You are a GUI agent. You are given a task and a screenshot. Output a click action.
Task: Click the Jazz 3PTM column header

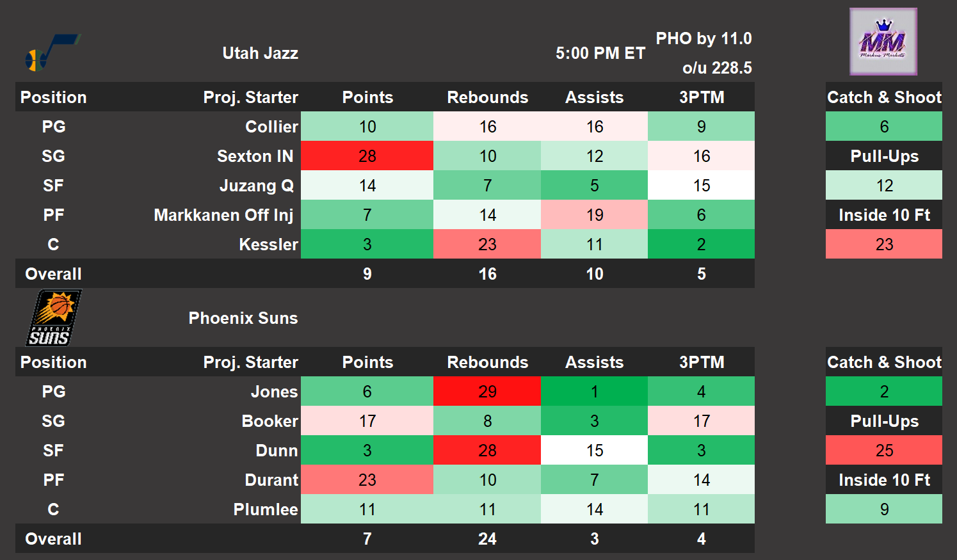point(702,97)
